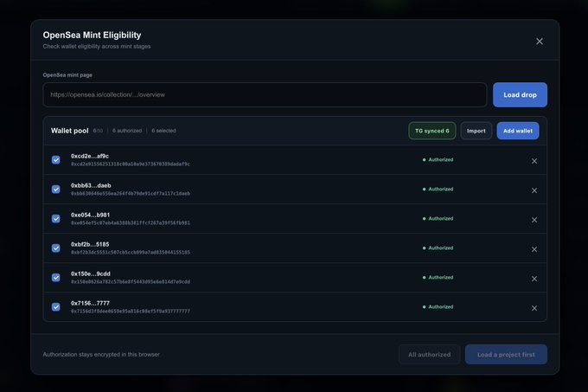Viewport: 588px width, 392px height.
Task: Click the 0x7156...7777 wallet name
Action: (x=90, y=303)
